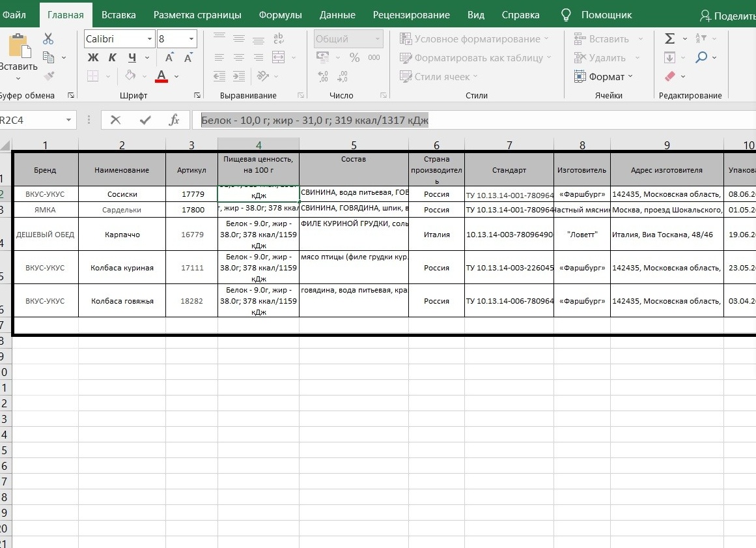
Task: Confirm entry with checkmark button
Action: (x=145, y=120)
